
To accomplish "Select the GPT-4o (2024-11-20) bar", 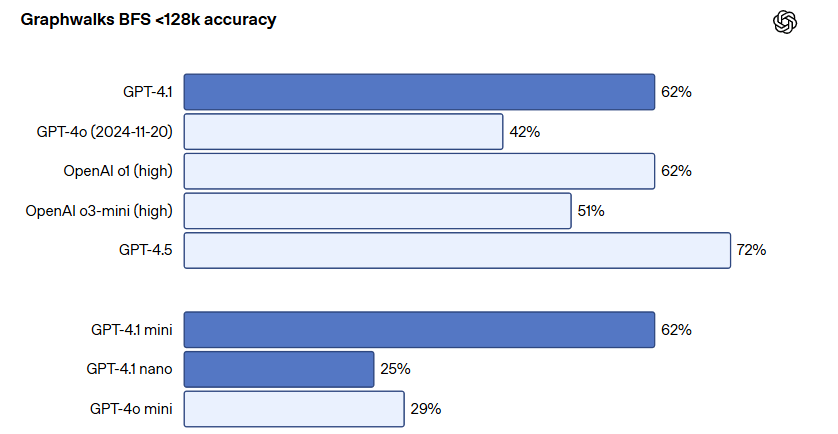I will [344, 131].
